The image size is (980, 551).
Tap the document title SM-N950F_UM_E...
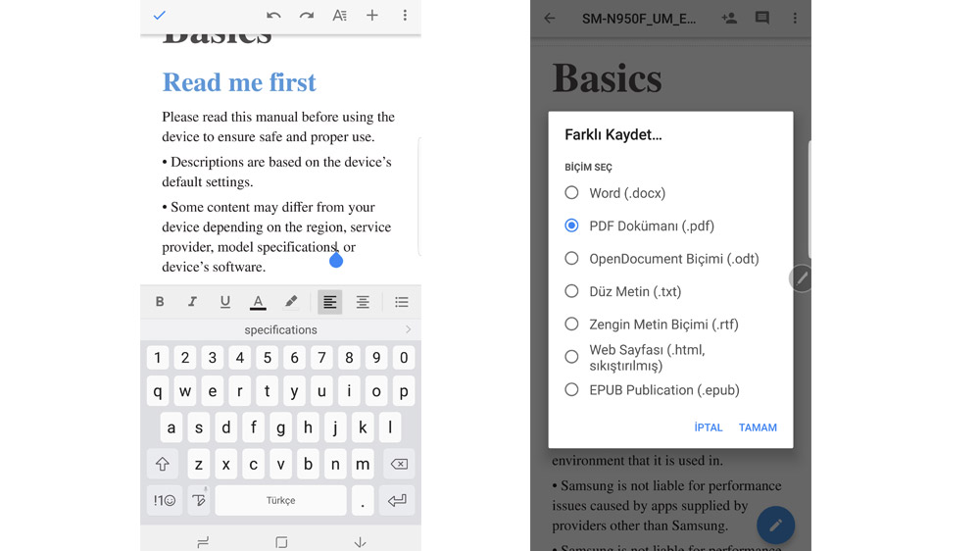[639, 19]
